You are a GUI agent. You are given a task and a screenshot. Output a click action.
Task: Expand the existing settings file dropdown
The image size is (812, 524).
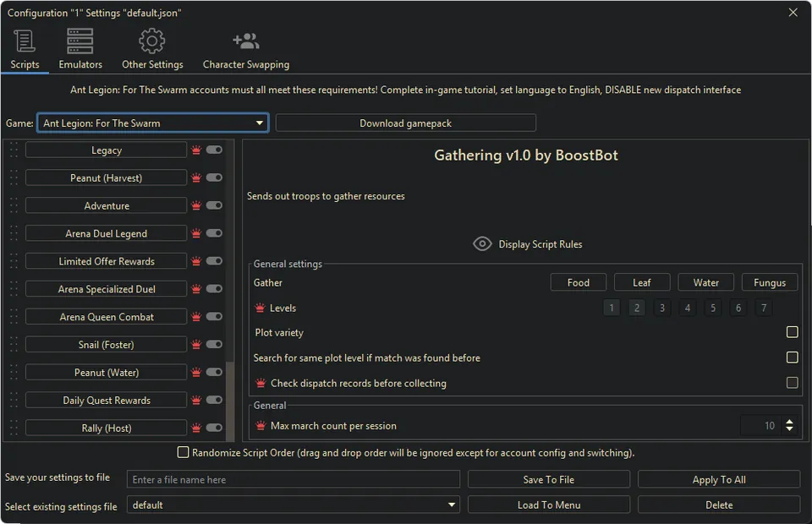294,505
